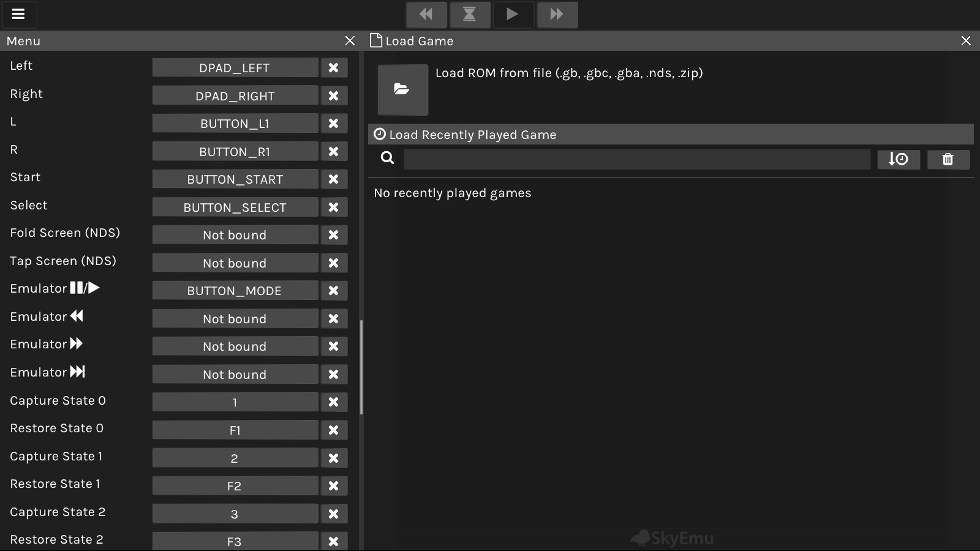This screenshot has width=980, height=551.
Task: Bind Emulator fast forward 'Not bound' button
Action: pos(235,347)
